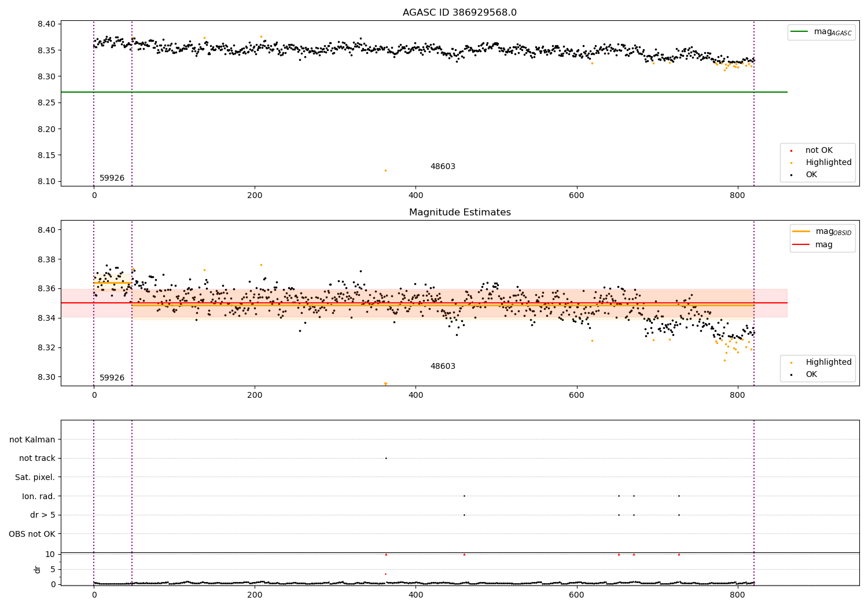Click the mag OBSID legend label

pyautogui.click(x=834, y=232)
